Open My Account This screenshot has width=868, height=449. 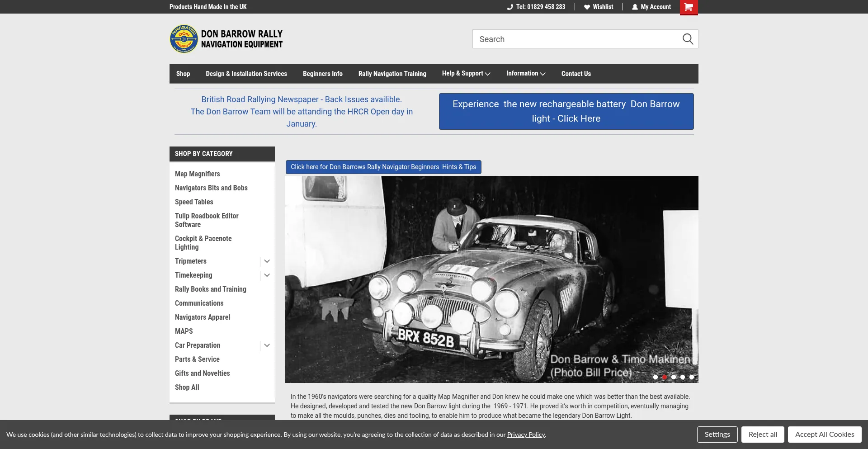pyautogui.click(x=651, y=7)
